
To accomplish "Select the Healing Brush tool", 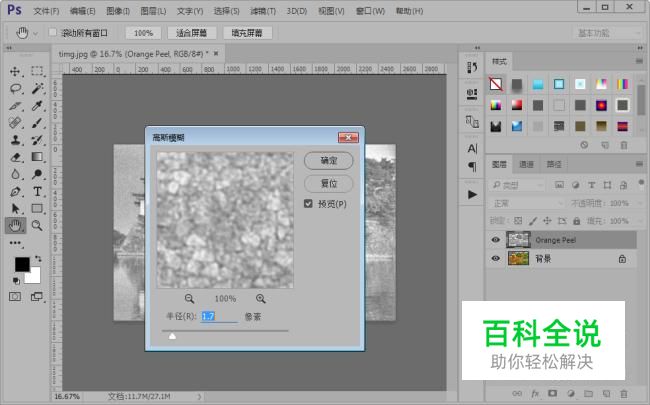I will pyautogui.click(x=15, y=123).
